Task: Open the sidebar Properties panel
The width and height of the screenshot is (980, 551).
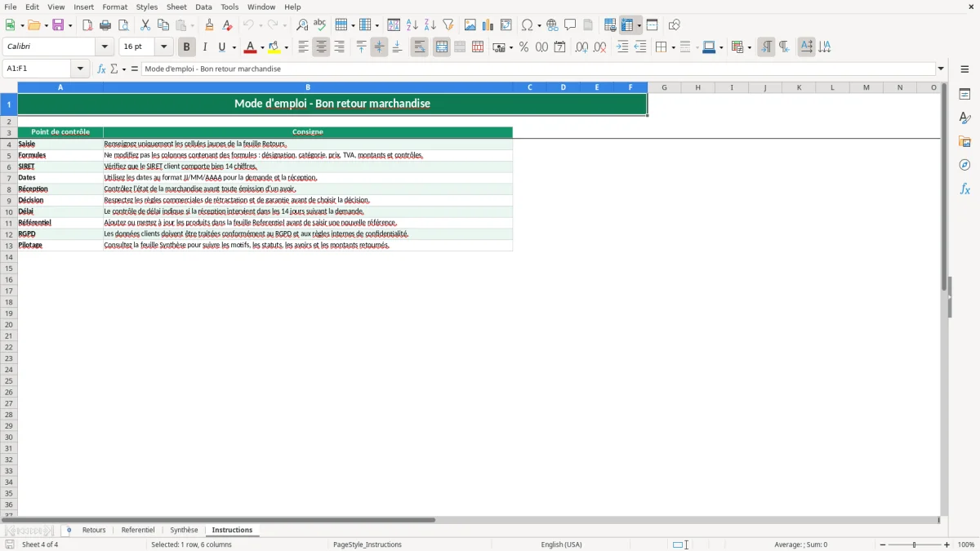Action: (964, 95)
